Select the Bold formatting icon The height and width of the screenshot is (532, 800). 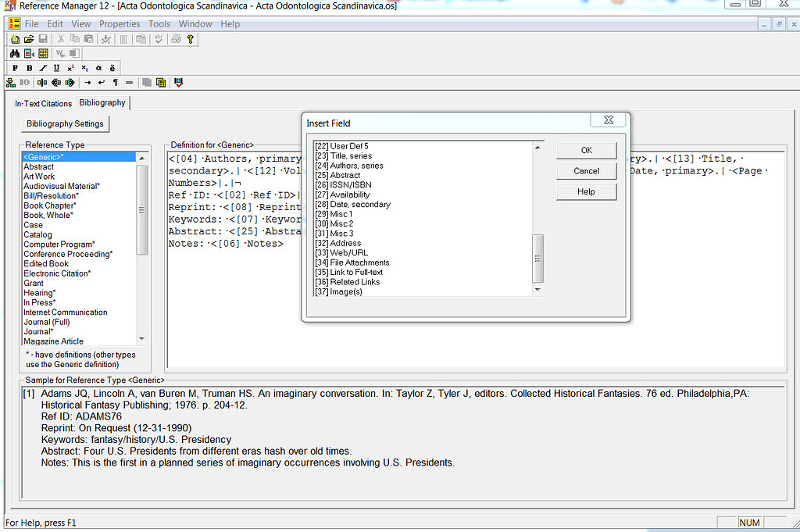[x=29, y=68]
